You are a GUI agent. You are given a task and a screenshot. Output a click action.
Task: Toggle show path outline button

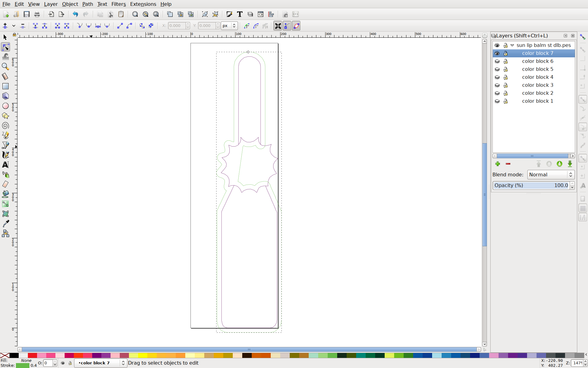coord(296,26)
